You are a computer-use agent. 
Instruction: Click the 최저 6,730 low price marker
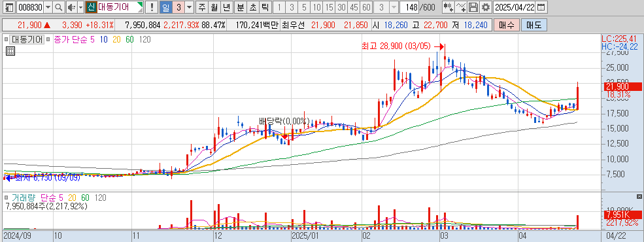[47, 178]
